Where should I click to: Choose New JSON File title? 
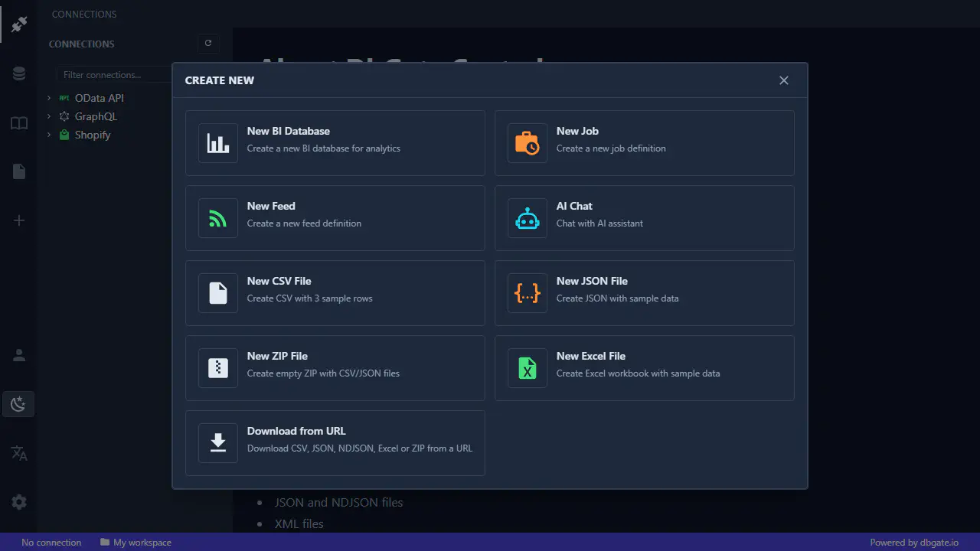point(592,281)
